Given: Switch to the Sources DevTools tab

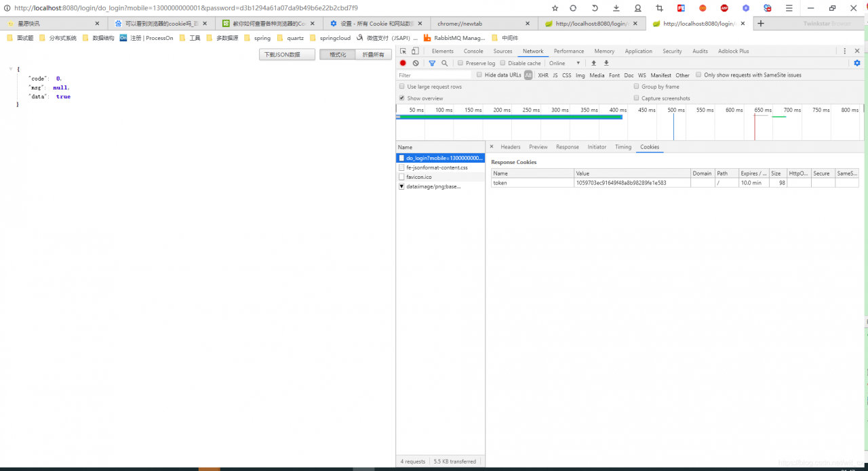Looking at the screenshot, I should [502, 51].
